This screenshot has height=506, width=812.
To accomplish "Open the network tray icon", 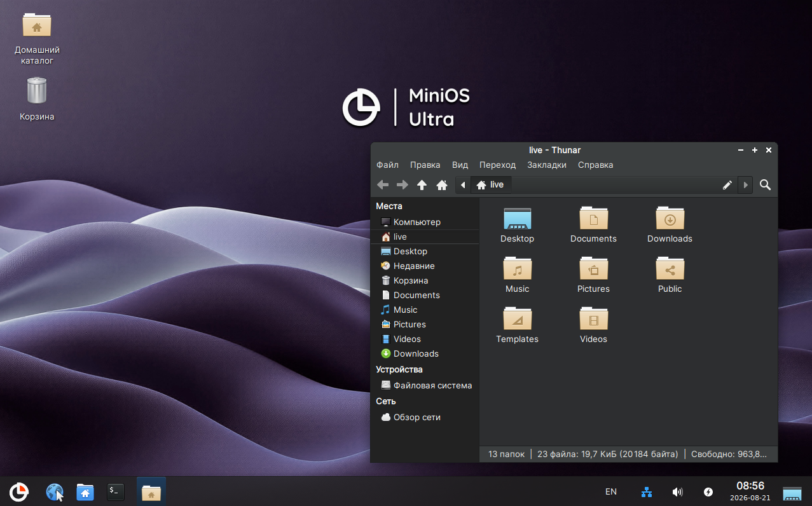I will 647,492.
